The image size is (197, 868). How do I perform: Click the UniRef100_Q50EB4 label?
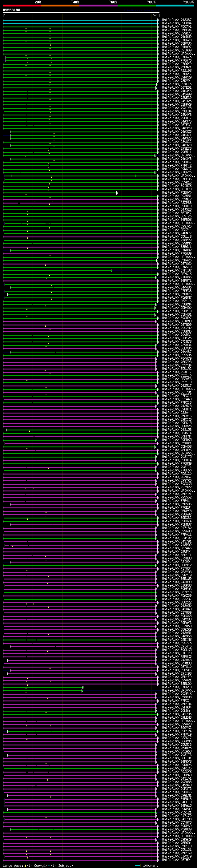tap(176, 111)
